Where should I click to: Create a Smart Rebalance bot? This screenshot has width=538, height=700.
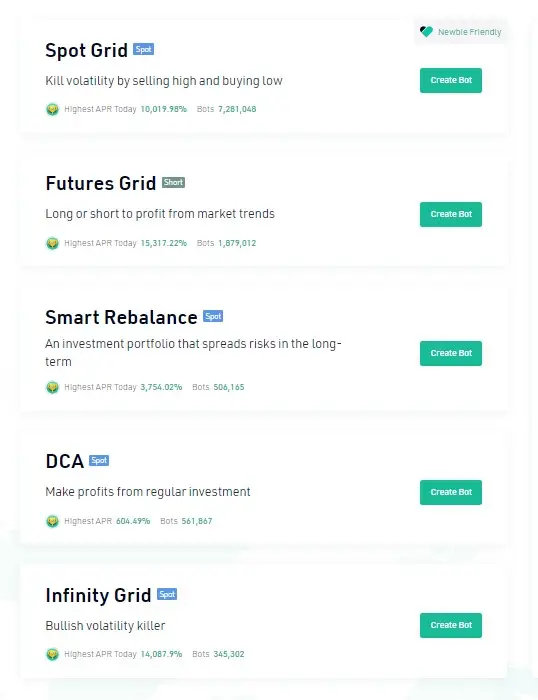(x=451, y=353)
